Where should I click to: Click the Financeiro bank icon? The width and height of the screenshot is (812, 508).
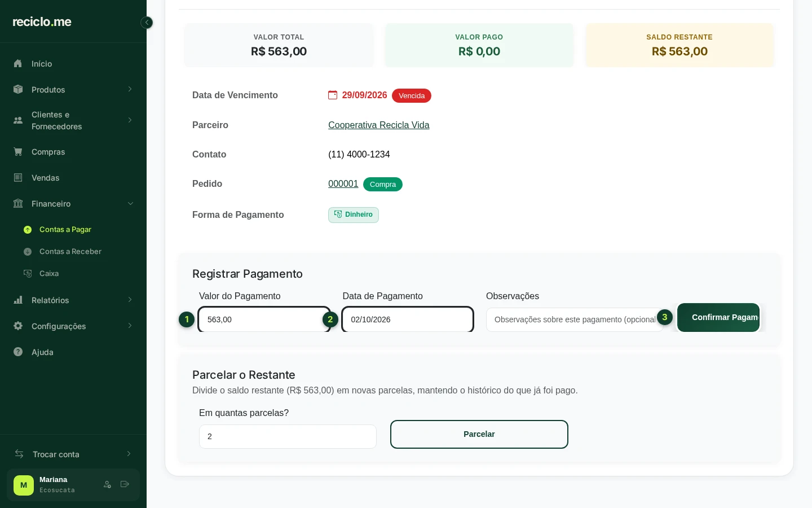pos(18,204)
